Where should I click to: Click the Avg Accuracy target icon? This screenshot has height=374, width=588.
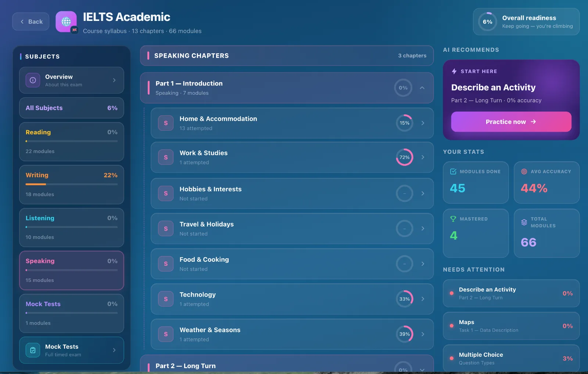coord(524,171)
